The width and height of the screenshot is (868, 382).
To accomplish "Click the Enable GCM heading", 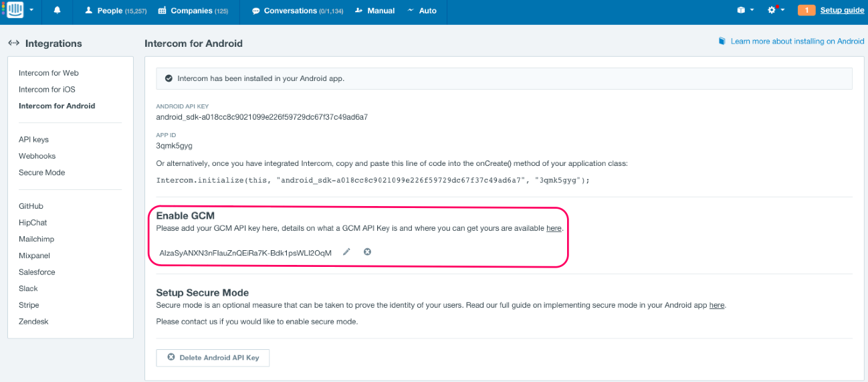I will click(x=185, y=216).
